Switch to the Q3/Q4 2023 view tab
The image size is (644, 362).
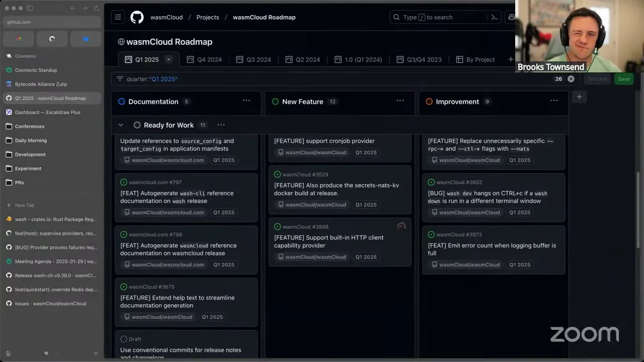click(419, 59)
